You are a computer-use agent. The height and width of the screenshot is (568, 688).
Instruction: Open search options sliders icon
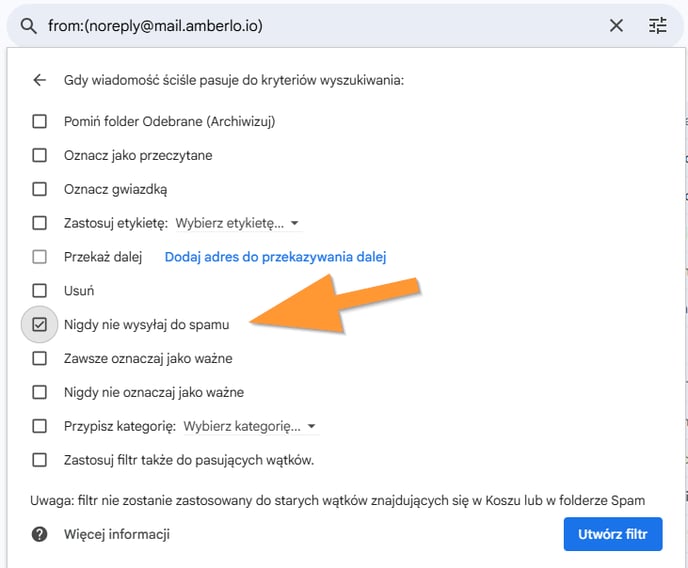tap(657, 26)
